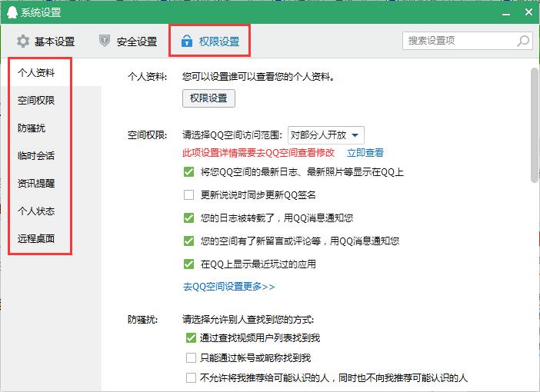Click the magnifier search icon
Screen dimensions: 540x392
pos(523,41)
